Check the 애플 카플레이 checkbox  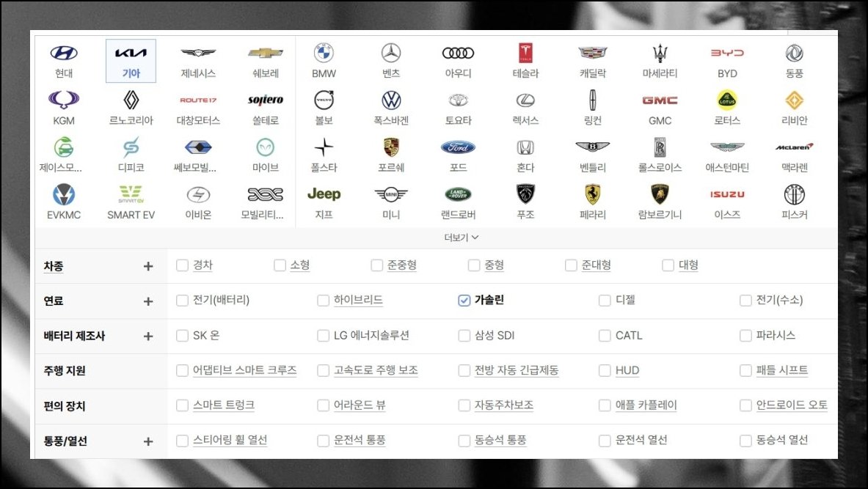click(605, 405)
